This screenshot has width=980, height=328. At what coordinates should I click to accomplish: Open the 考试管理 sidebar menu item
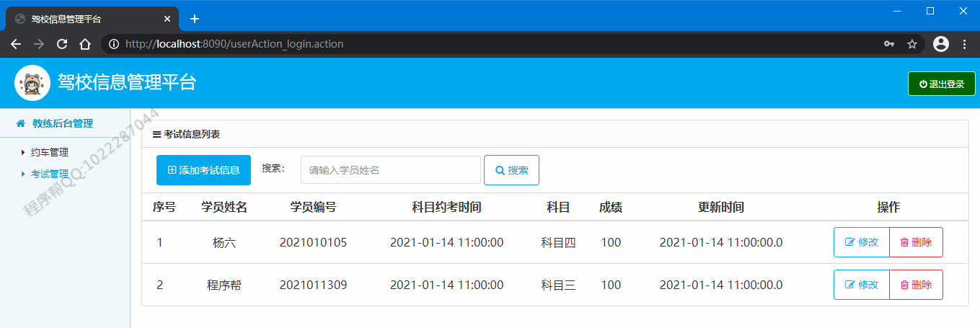click(49, 174)
